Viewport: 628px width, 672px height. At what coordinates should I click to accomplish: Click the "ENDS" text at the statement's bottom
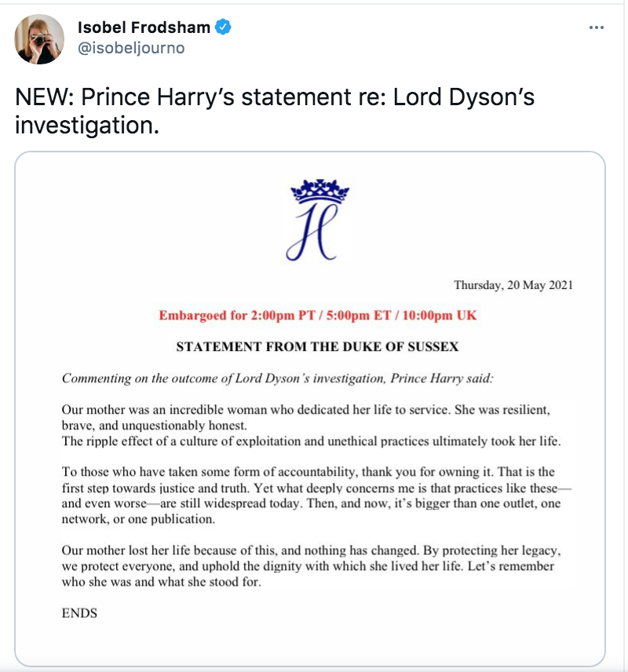tap(79, 613)
